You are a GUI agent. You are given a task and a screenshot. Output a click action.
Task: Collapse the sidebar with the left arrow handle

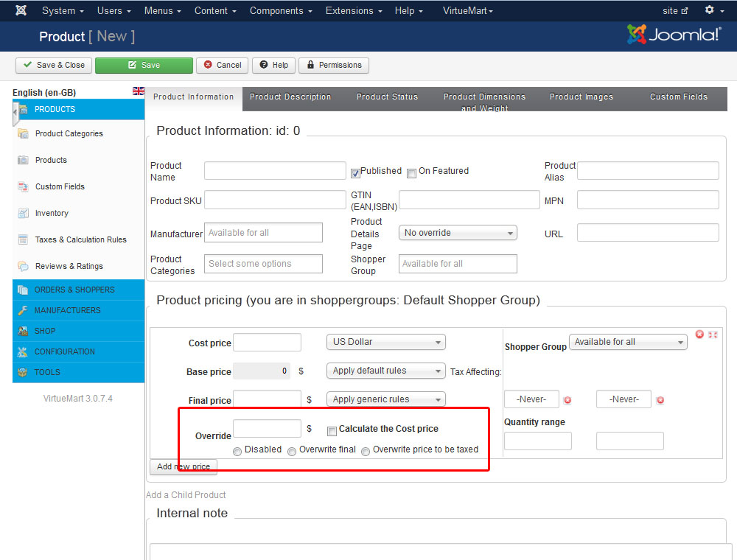pyautogui.click(x=15, y=113)
